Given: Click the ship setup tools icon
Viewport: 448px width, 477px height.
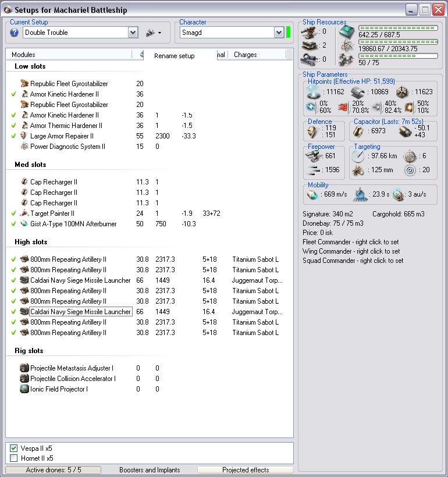Looking at the screenshot, I should click(x=150, y=33).
